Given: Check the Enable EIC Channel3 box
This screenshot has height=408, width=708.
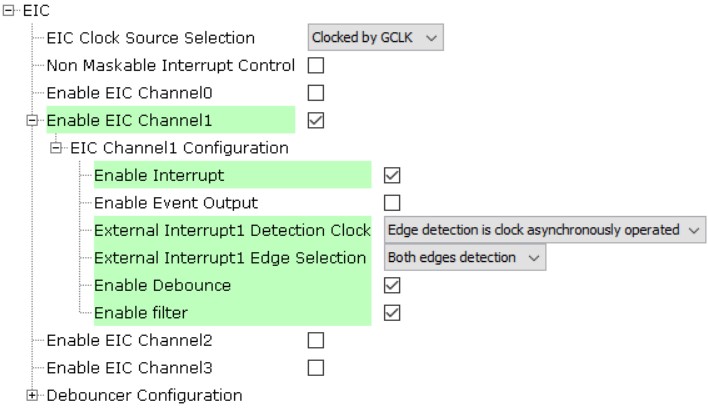Looking at the screenshot, I should click(316, 367).
